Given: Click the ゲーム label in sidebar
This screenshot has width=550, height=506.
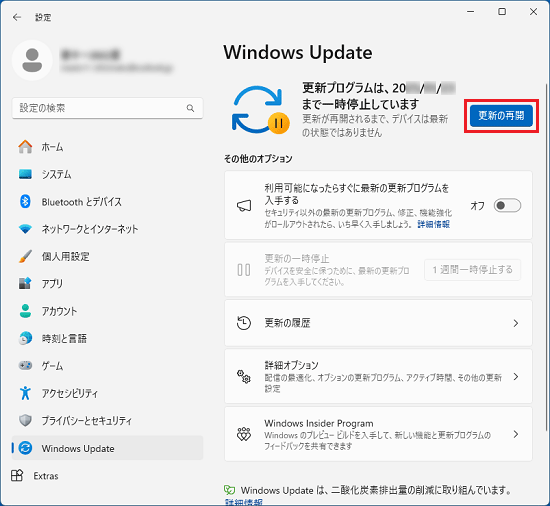Looking at the screenshot, I should [x=52, y=365].
